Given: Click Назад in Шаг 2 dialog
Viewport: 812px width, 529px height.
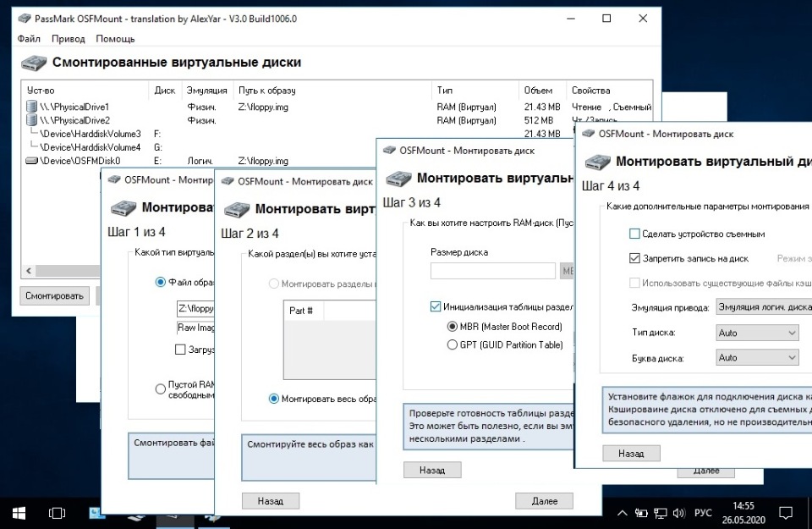Looking at the screenshot, I should coord(271,501).
